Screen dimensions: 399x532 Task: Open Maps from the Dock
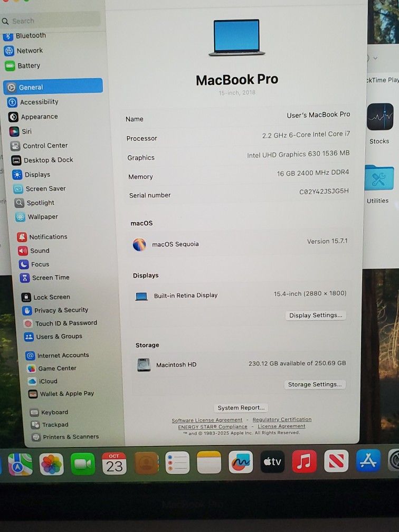click(x=20, y=464)
